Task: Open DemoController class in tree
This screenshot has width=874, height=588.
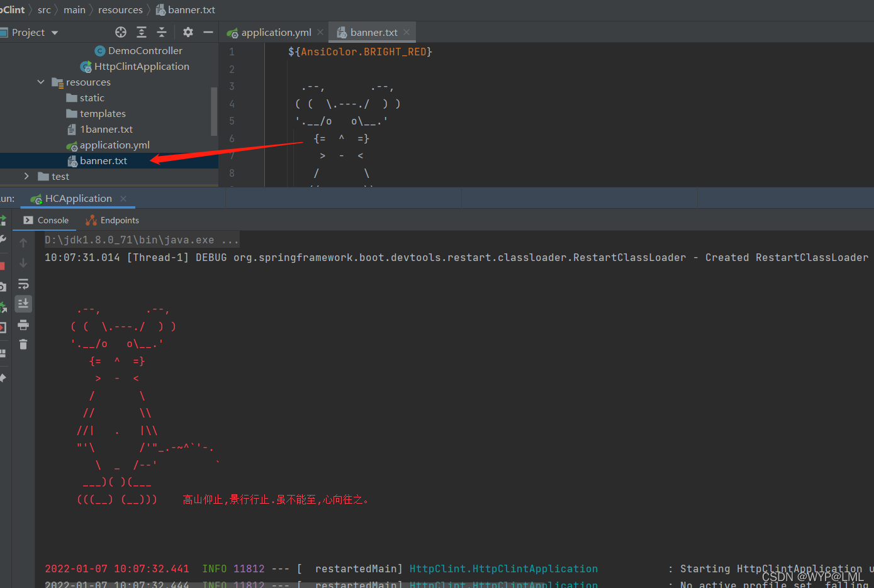Action: point(138,50)
